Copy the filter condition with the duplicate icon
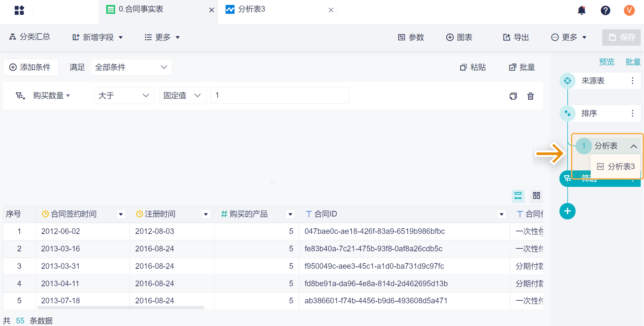The height and width of the screenshot is (326, 644). (x=513, y=96)
